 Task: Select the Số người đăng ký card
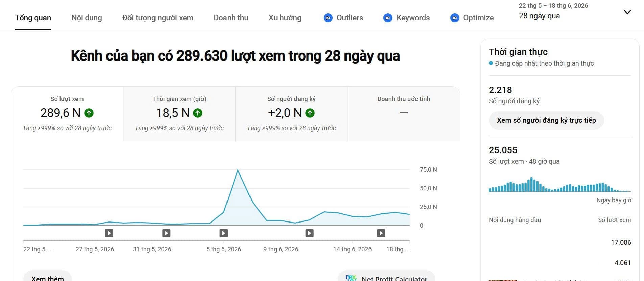pos(291,114)
